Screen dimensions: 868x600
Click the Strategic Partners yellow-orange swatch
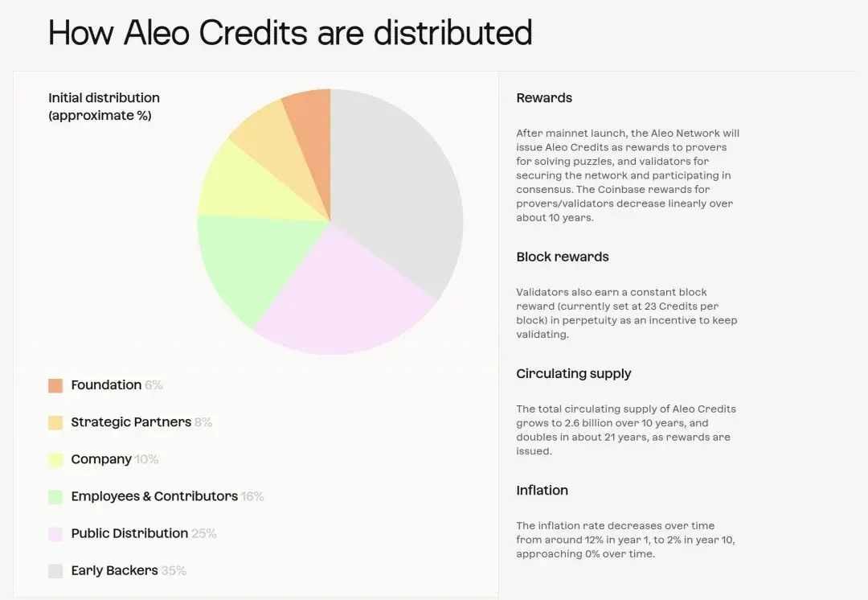55,423
